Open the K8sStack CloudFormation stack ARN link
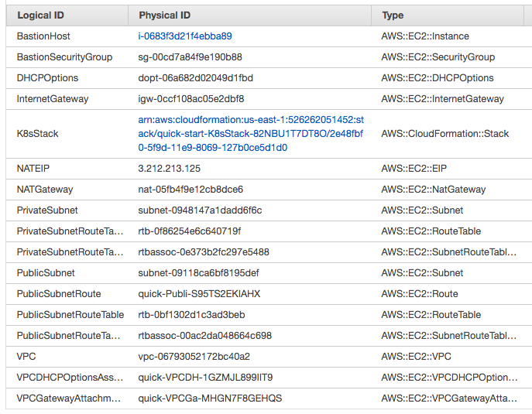 point(251,134)
